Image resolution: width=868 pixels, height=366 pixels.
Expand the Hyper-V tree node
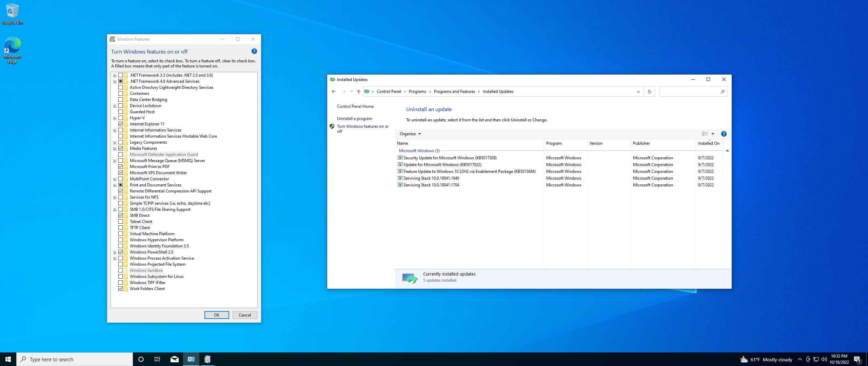tap(115, 118)
